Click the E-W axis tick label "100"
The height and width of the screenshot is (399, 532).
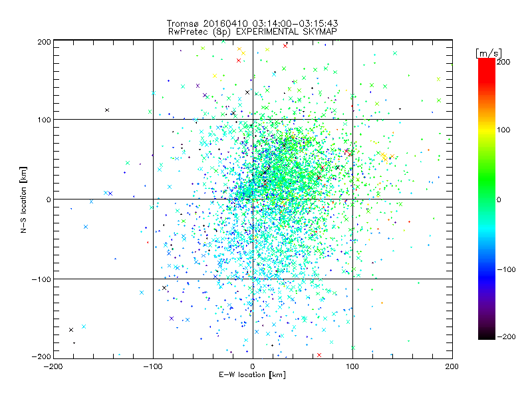click(x=352, y=366)
